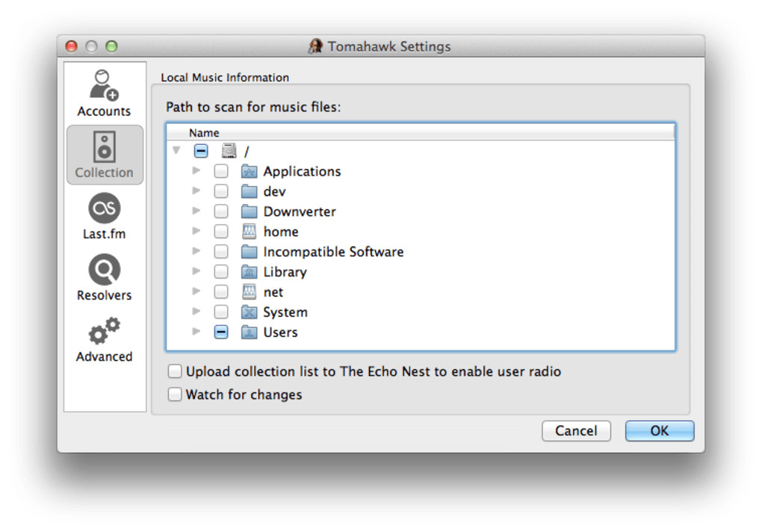The width and height of the screenshot is (762, 532).
Task: Enable Upload collection list to Echo Nest
Action: [x=175, y=371]
